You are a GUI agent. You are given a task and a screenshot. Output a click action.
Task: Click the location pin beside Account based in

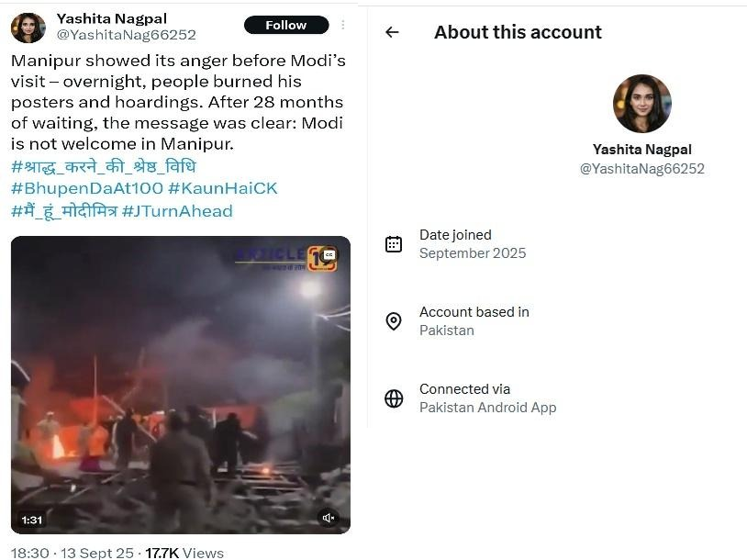point(394,321)
